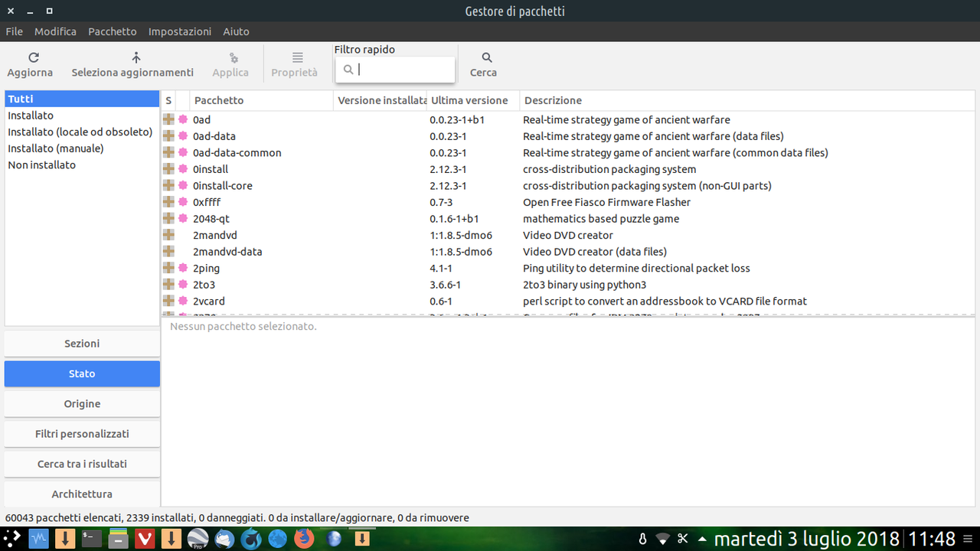Screen dimensions: 980x551
Task: Click the status box for 2mandvd
Action: [168, 235]
